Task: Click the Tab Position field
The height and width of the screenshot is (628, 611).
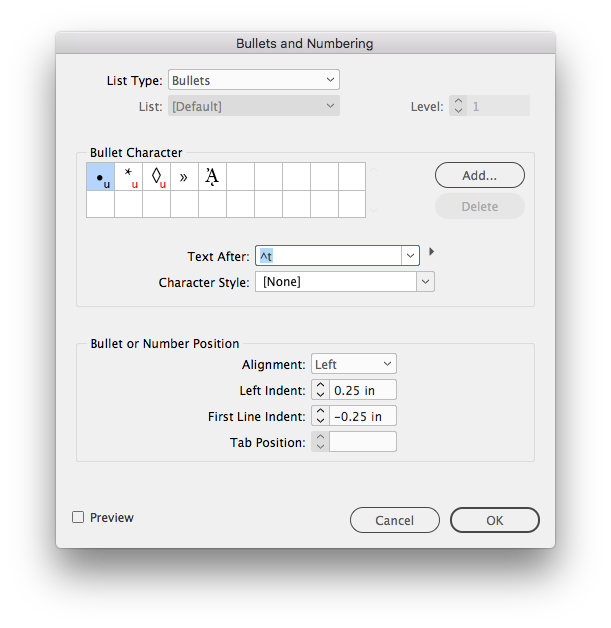Action: pos(362,442)
